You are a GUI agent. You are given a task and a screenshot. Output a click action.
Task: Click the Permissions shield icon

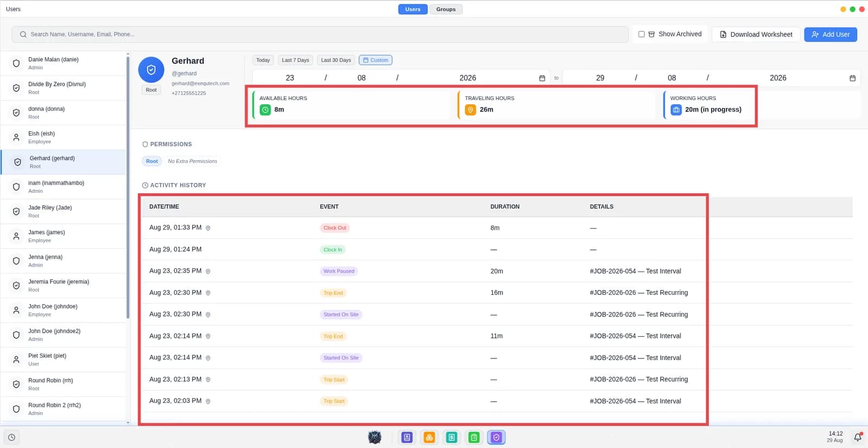pos(145,144)
